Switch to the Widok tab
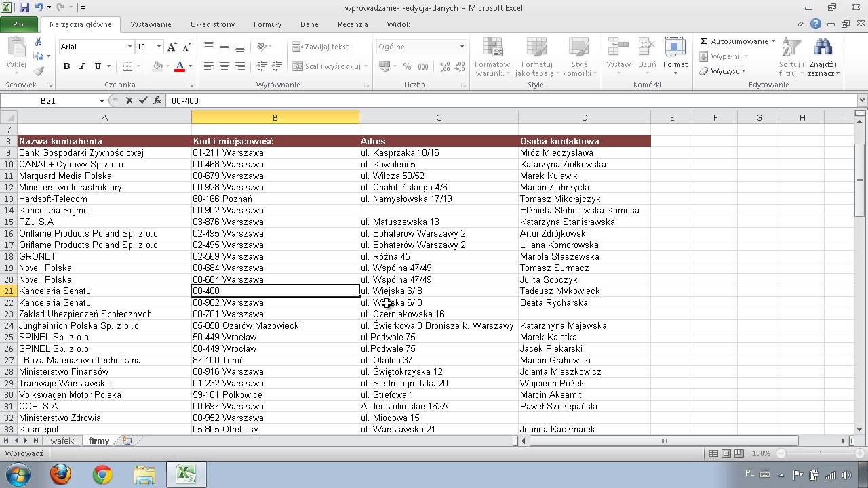Screen dimensions: 868x488 tap(398, 24)
